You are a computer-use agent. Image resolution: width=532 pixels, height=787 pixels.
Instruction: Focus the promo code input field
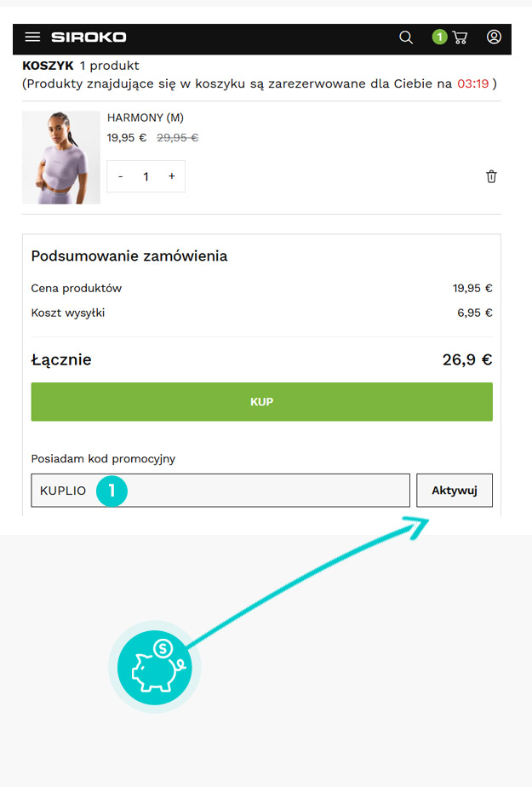pyautogui.click(x=255, y=491)
